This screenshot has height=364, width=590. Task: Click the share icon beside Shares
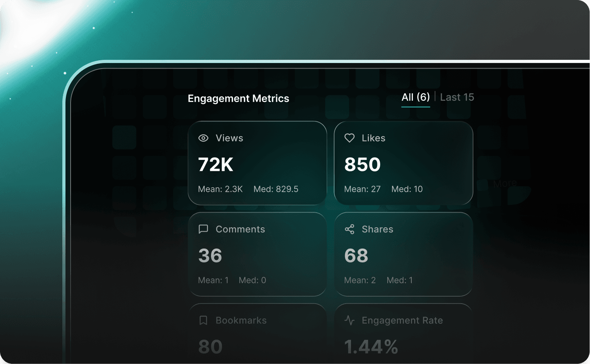pyautogui.click(x=349, y=229)
